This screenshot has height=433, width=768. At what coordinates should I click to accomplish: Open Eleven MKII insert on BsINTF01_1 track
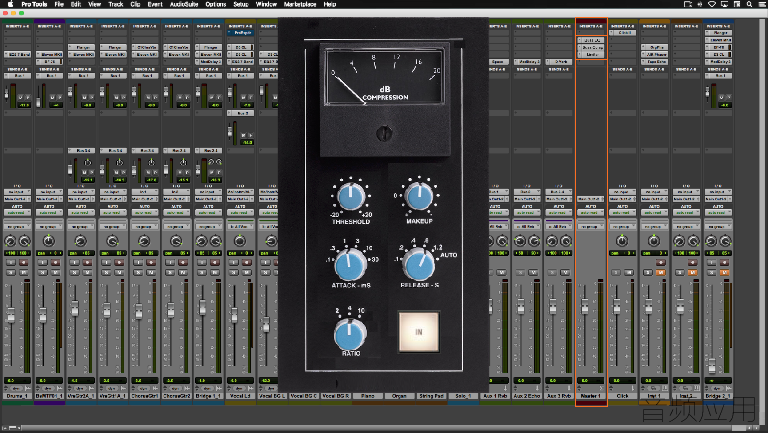tap(49, 54)
